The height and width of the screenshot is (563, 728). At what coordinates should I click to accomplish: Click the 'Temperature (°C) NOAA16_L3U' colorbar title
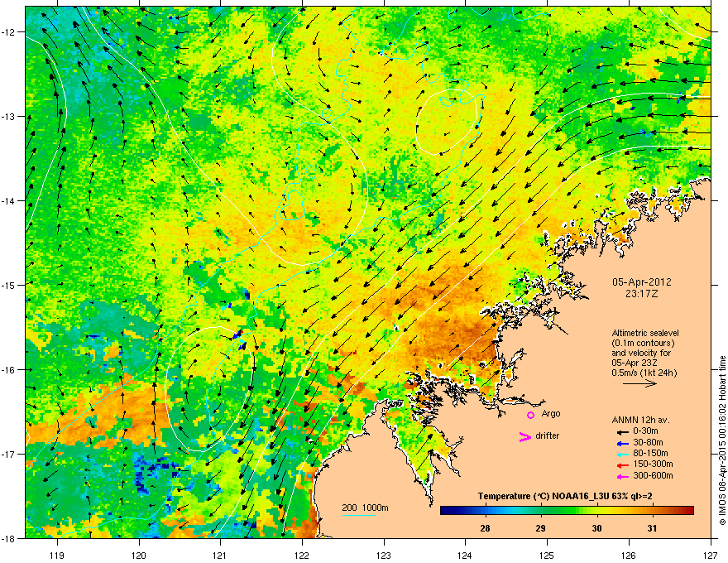[x=536, y=497]
